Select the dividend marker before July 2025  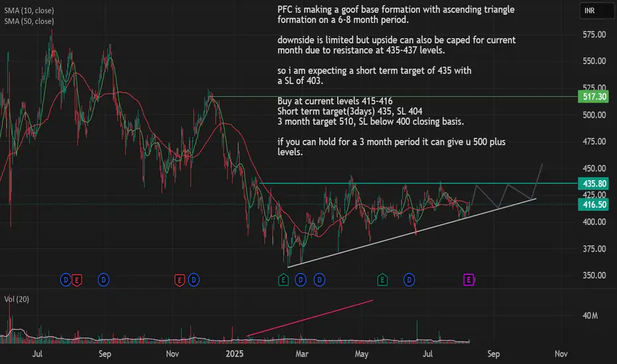409,280
